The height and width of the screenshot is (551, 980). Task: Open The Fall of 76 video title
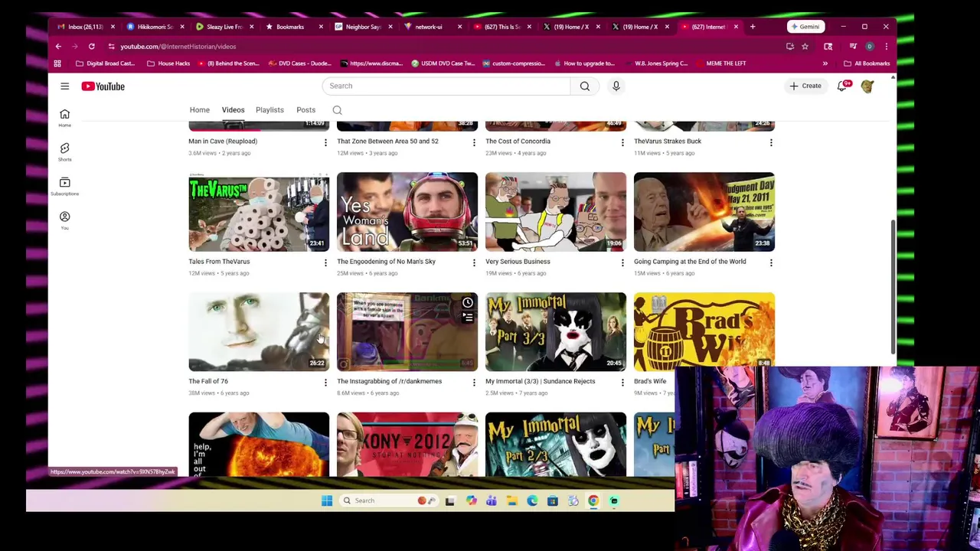(x=208, y=381)
